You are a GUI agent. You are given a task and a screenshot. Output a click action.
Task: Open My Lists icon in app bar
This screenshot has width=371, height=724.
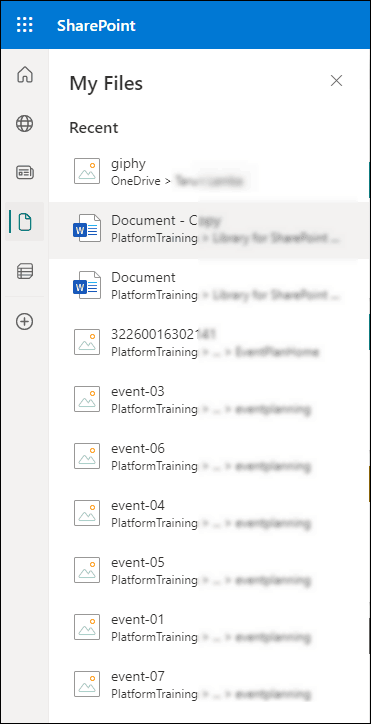[x=24, y=271]
